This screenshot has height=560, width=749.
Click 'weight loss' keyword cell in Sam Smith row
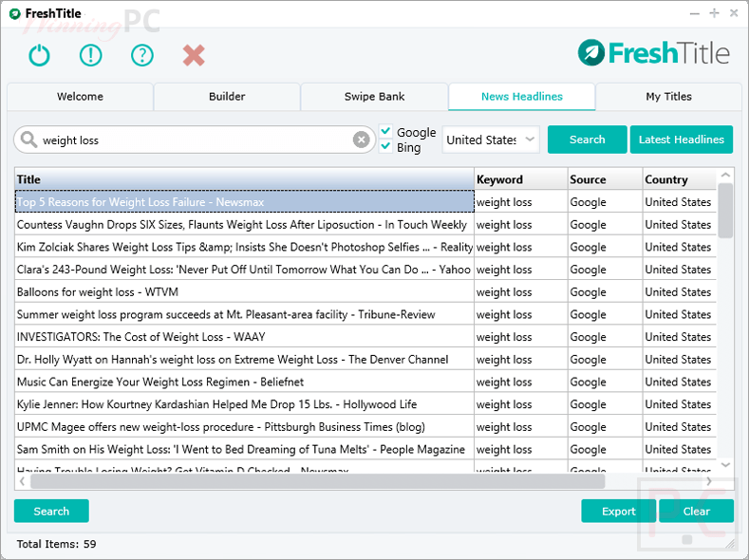520,449
